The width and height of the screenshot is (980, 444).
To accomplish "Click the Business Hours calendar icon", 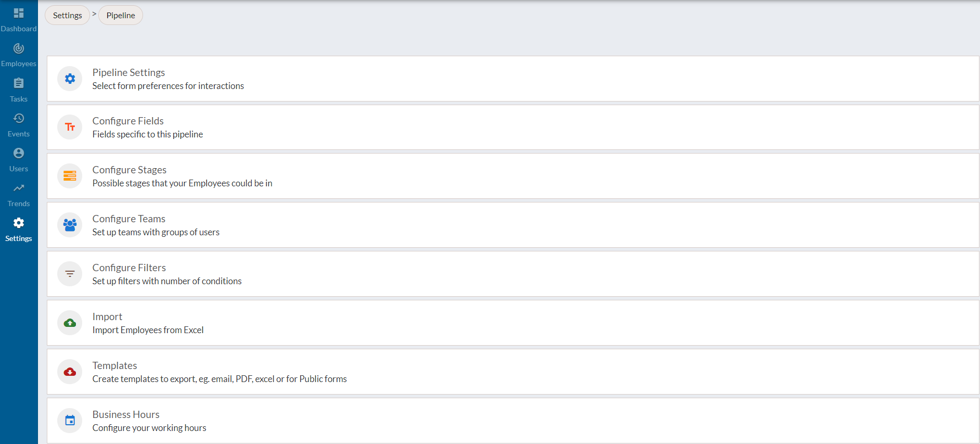I will coord(70,421).
